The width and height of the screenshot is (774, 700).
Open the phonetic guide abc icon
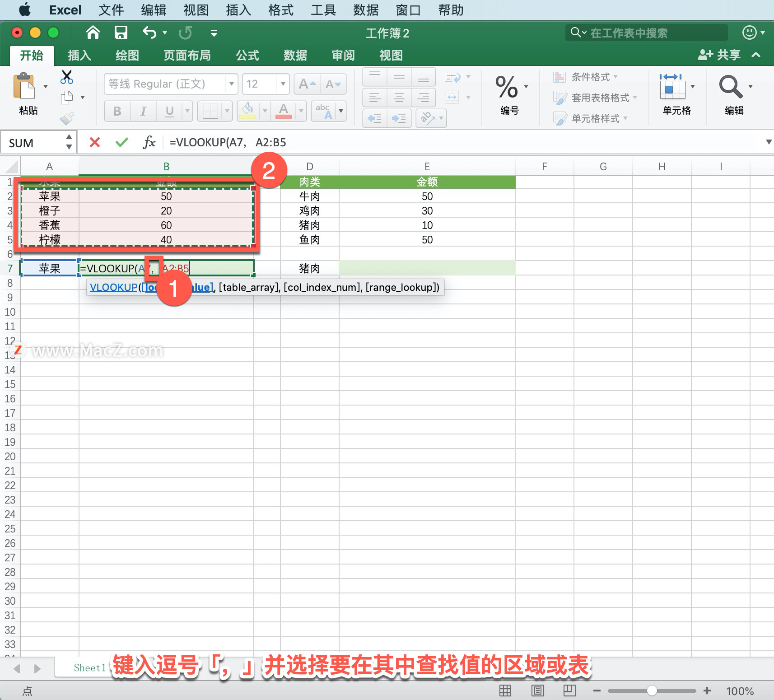[x=323, y=111]
